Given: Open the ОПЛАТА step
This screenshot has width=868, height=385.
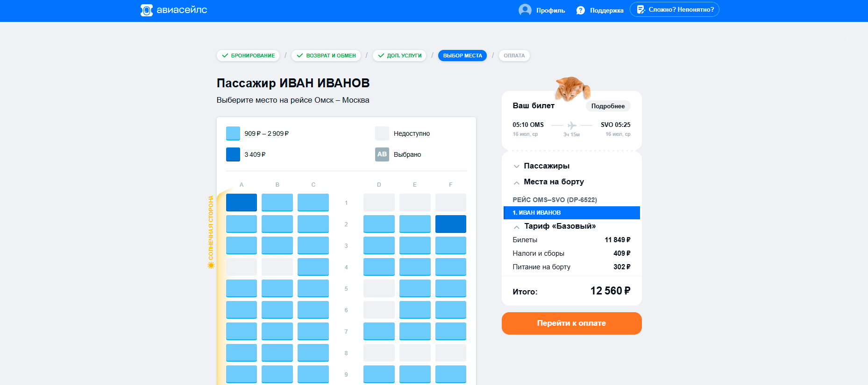Looking at the screenshot, I should (x=514, y=56).
